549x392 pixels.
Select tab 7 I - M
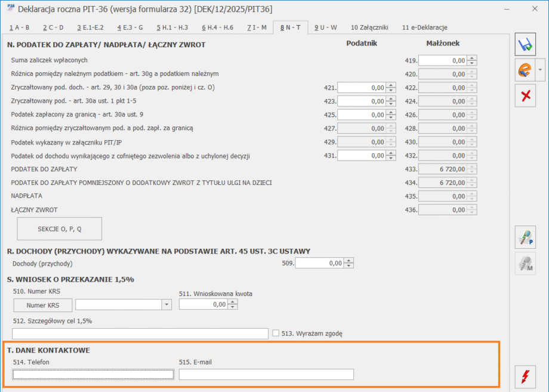point(257,27)
